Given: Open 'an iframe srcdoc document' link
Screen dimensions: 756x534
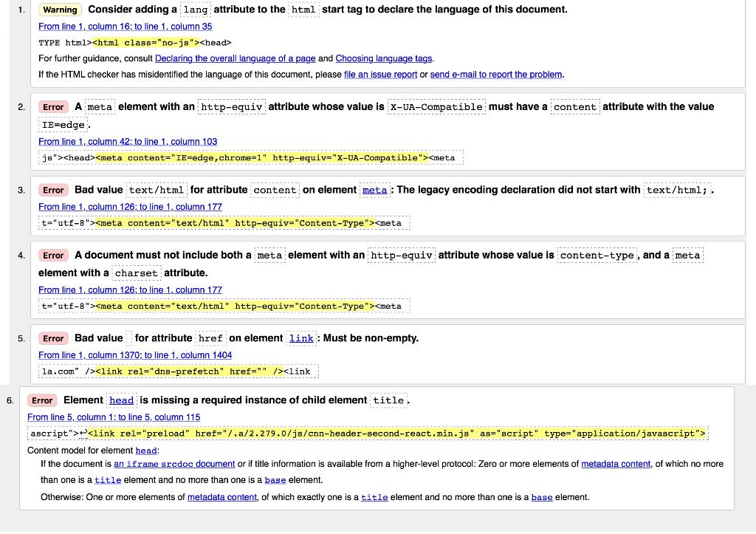Looking at the screenshot, I should click(174, 464).
